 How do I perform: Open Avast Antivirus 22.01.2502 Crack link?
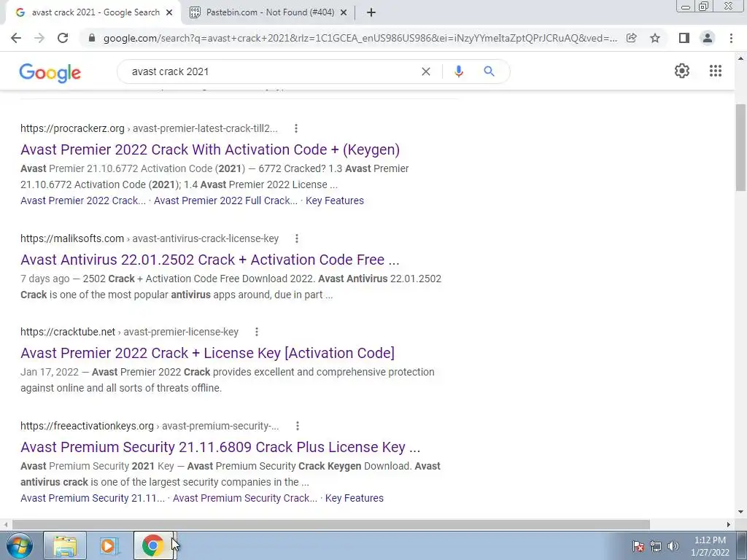click(210, 260)
